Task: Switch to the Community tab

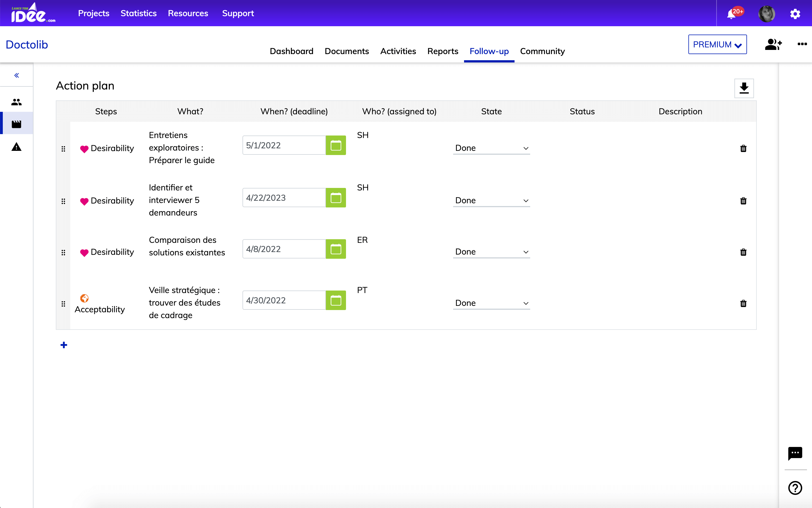Action: 542,51
